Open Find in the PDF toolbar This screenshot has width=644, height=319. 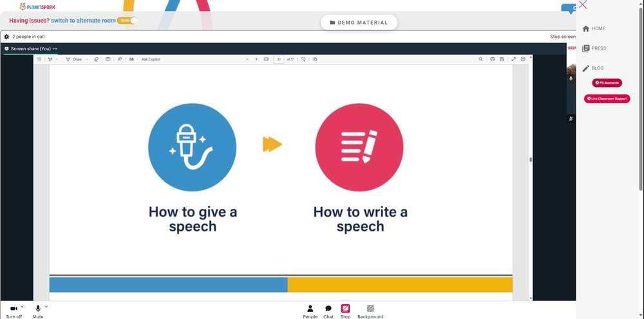[x=480, y=59]
